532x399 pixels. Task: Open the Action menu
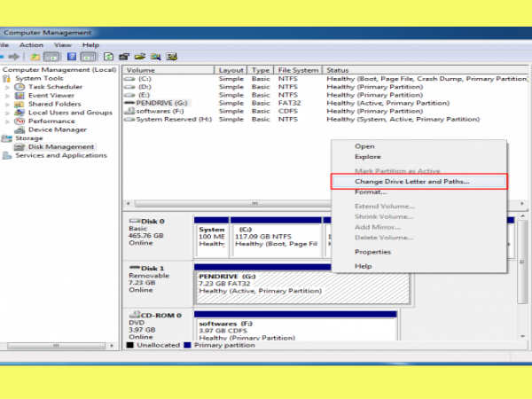[x=31, y=45]
